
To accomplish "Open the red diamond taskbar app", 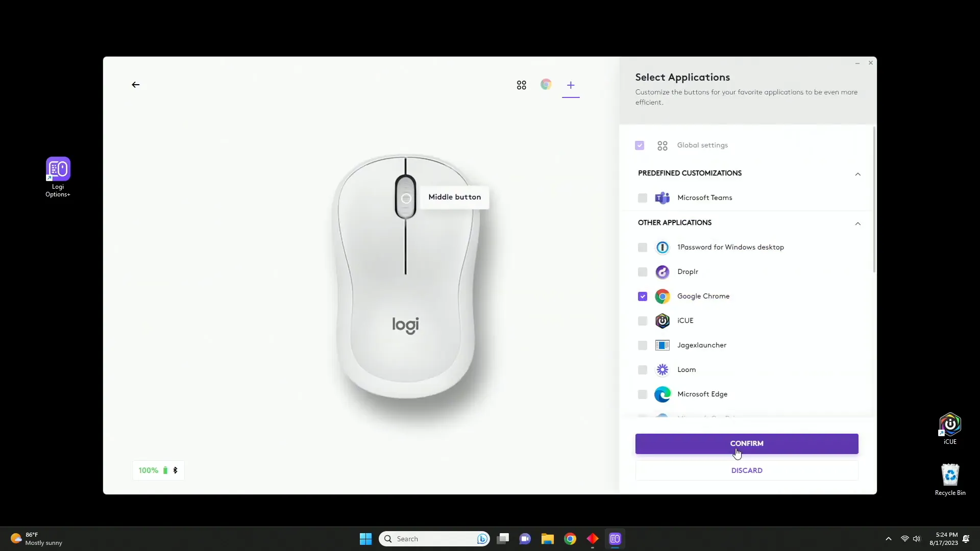I will click(593, 539).
